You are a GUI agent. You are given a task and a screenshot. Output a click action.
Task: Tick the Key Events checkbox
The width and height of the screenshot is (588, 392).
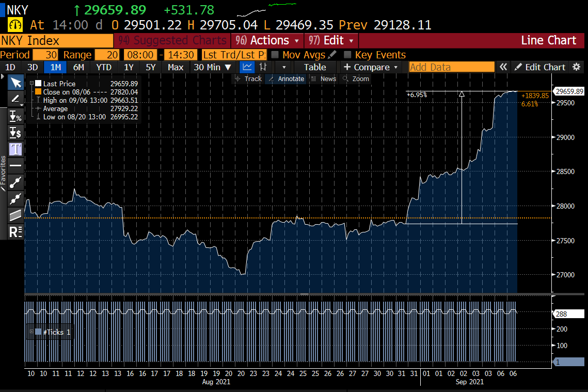(x=347, y=55)
